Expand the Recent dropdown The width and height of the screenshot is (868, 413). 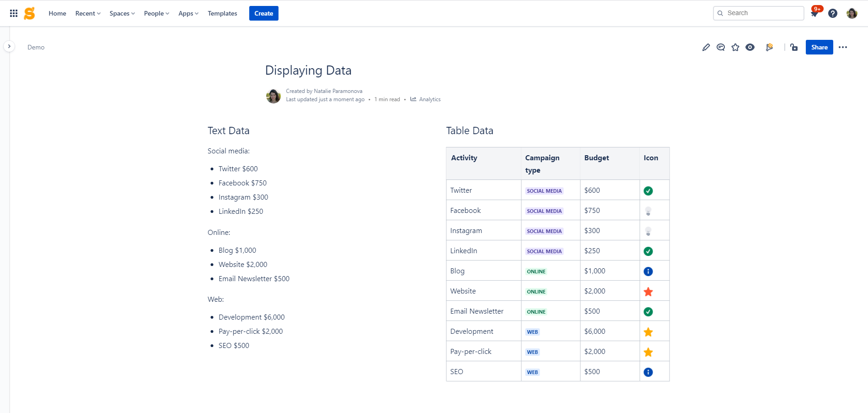click(x=87, y=13)
